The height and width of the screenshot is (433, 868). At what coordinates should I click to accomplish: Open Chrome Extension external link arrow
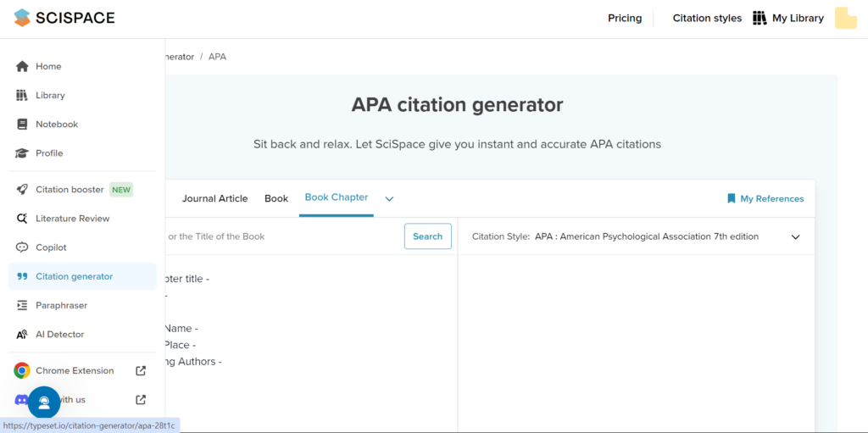[142, 370]
